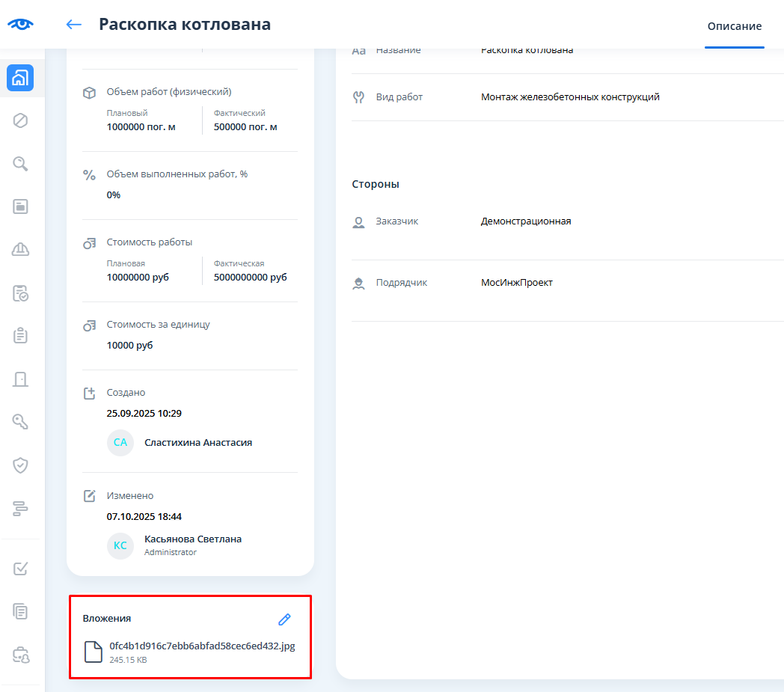
Task: Click the door icon in sidebar
Action: 20,379
